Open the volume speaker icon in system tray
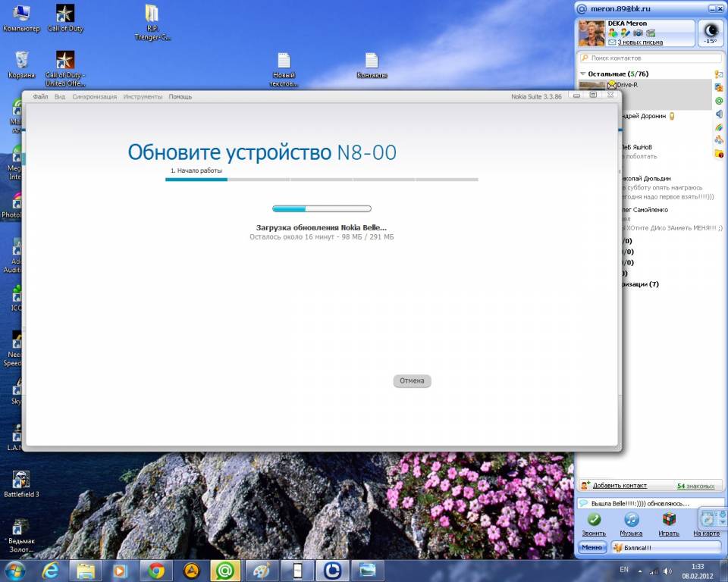 [x=667, y=571]
